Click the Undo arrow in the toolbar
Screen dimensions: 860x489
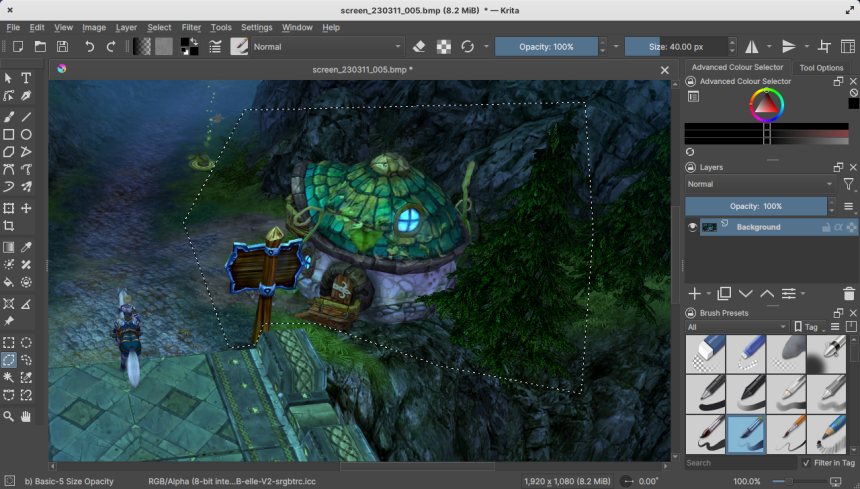(x=90, y=46)
